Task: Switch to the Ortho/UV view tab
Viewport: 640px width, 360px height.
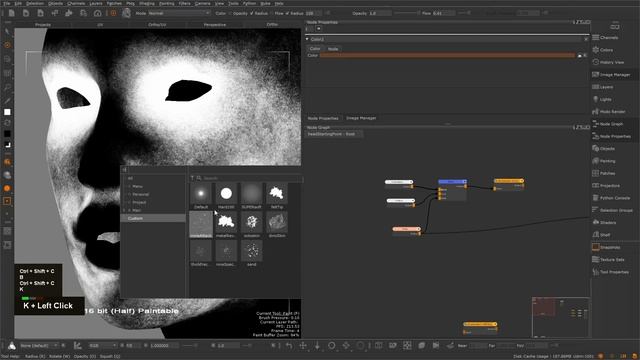Action: pos(157,24)
